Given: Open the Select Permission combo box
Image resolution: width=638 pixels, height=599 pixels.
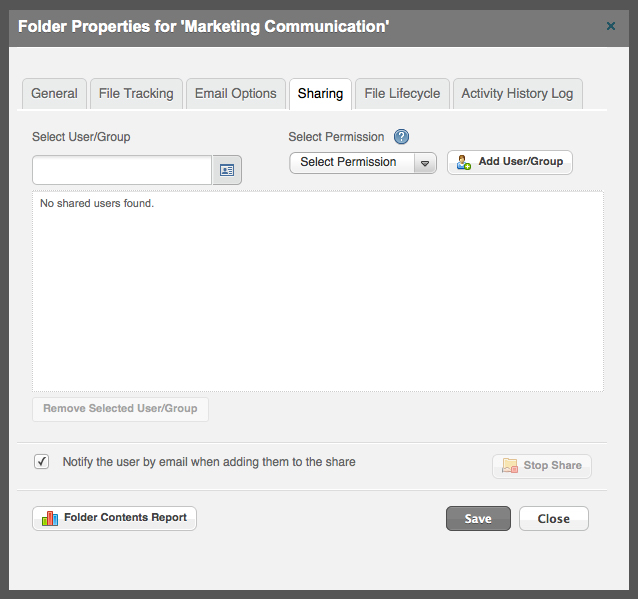Looking at the screenshot, I should point(363,163).
